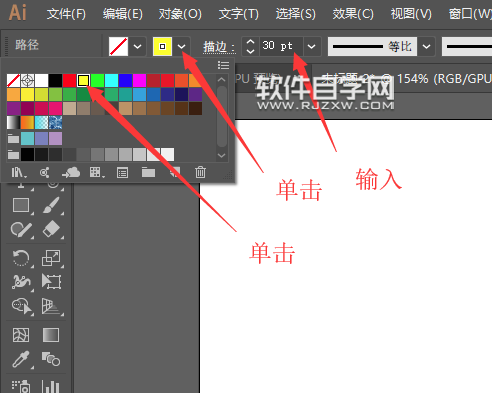This screenshot has width=492, height=393.
Task: Click the Delete Swatch trash icon
Action: point(200,172)
